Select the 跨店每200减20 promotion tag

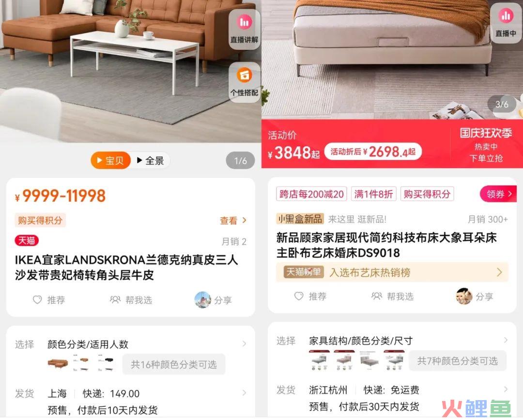tap(311, 194)
